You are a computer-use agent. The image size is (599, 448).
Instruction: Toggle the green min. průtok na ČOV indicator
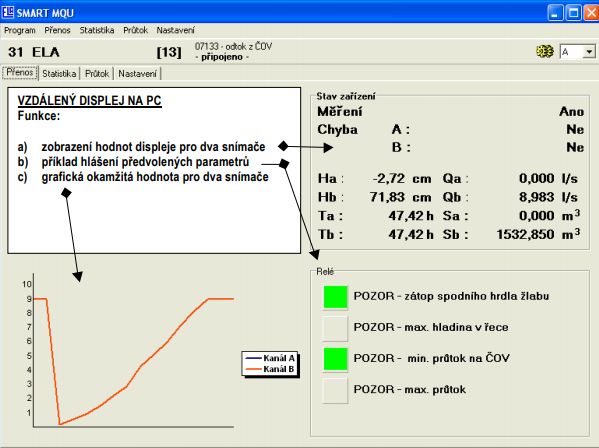click(x=335, y=359)
